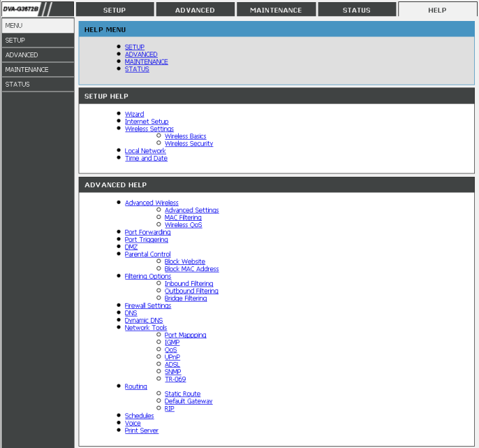Open the Voice help link
The width and height of the screenshot is (479, 448).
click(133, 423)
